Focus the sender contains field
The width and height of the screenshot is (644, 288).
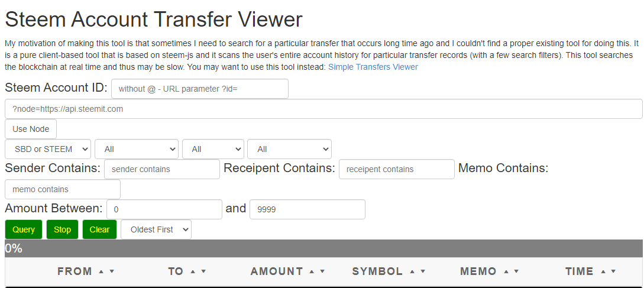(x=162, y=169)
